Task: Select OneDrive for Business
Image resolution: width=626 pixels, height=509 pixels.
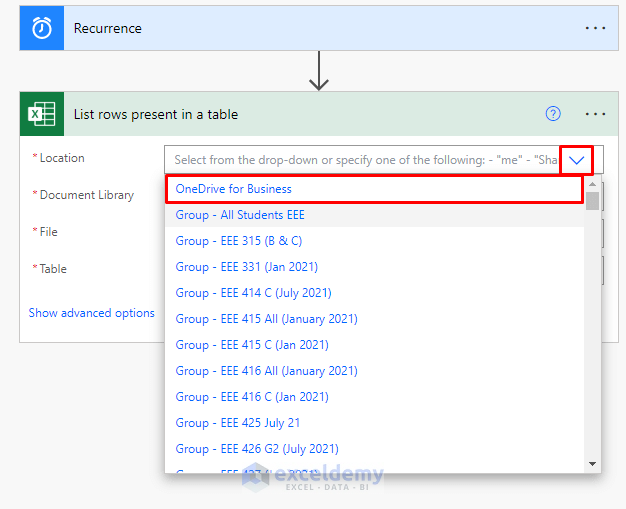Action: [x=374, y=189]
